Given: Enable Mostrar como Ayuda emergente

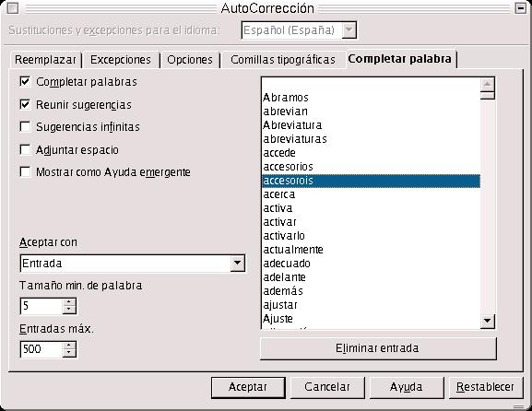Looking at the screenshot, I should (25, 172).
